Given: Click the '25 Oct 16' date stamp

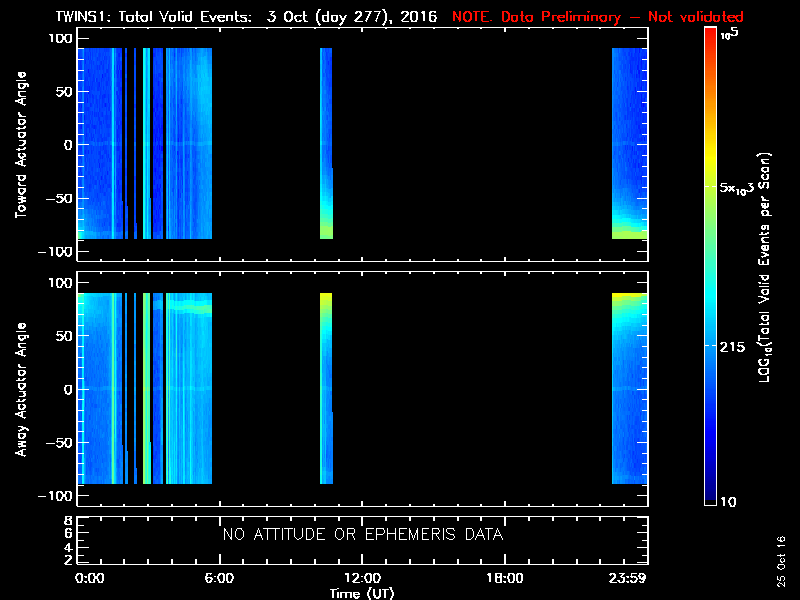Looking at the screenshot, I should pos(781,561).
